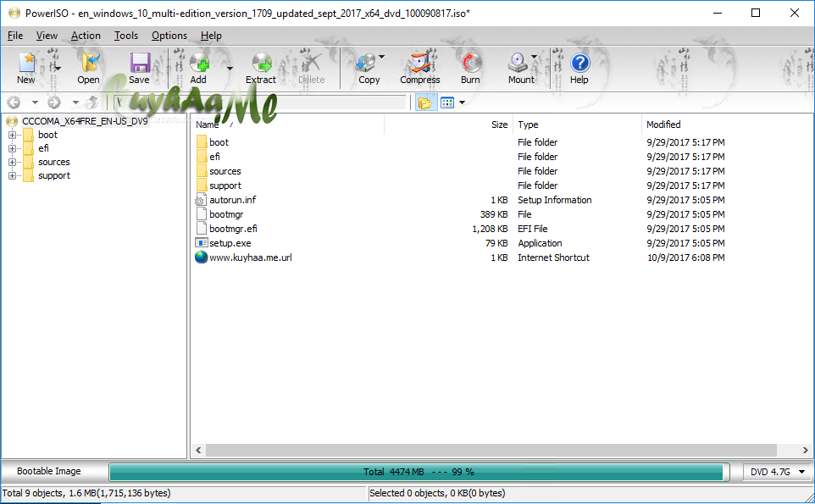815x504 pixels.
Task: Click the Burn toolbar icon
Action: click(471, 63)
